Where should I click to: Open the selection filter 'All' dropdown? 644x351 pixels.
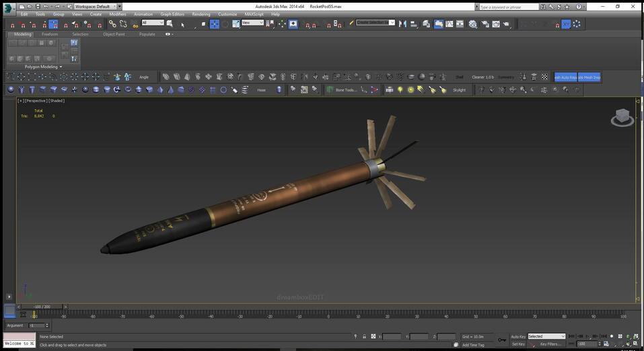pyautogui.click(x=153, y=23)
